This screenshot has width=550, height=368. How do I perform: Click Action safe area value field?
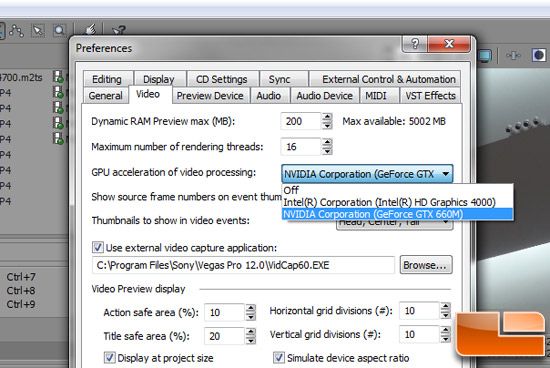224,312
